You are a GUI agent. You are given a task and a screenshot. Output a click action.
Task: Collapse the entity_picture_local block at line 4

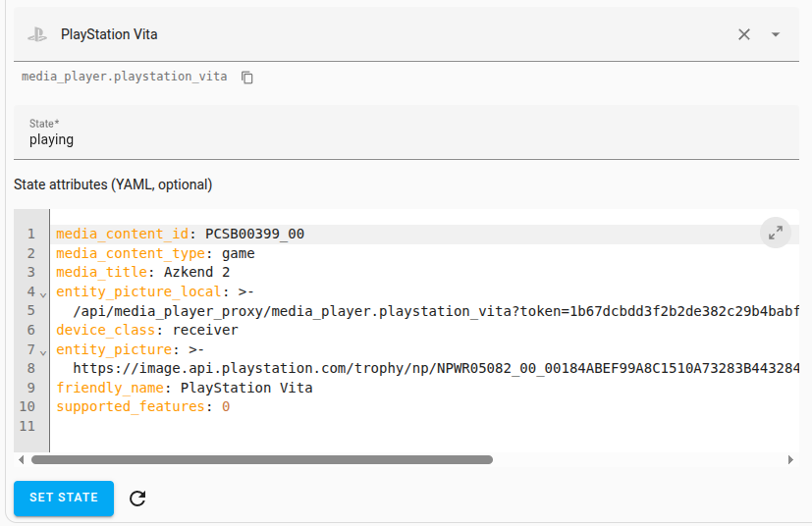tap(43, 292)
